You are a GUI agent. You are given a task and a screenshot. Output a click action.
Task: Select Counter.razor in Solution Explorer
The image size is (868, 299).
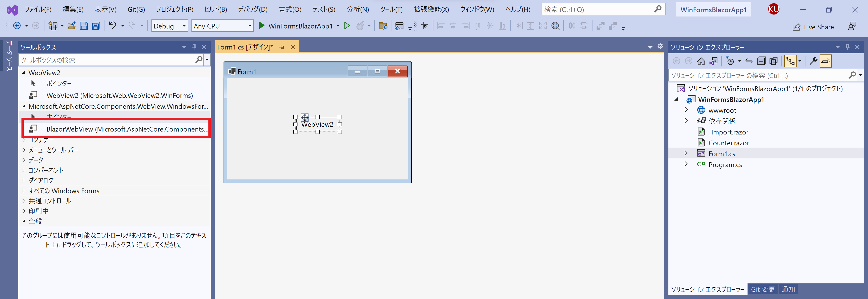(x=729, y=143)
